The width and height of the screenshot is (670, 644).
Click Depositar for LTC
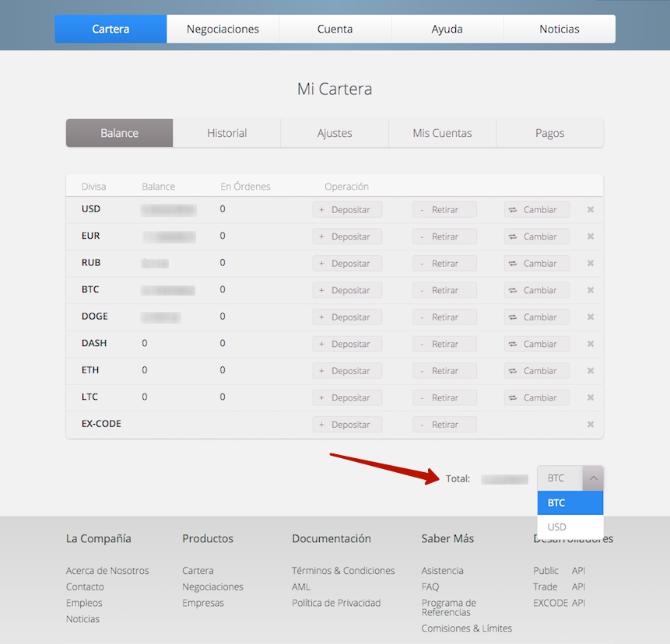pyautogui.click(x=347, y=398)
